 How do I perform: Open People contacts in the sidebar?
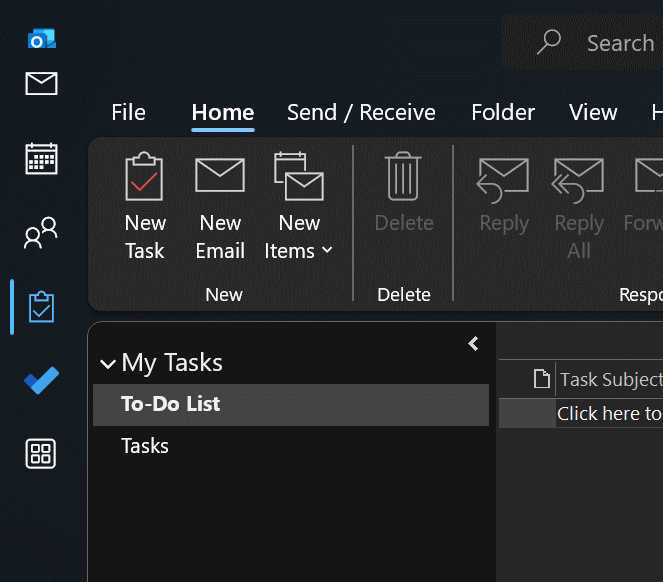[x=41, y=233]
